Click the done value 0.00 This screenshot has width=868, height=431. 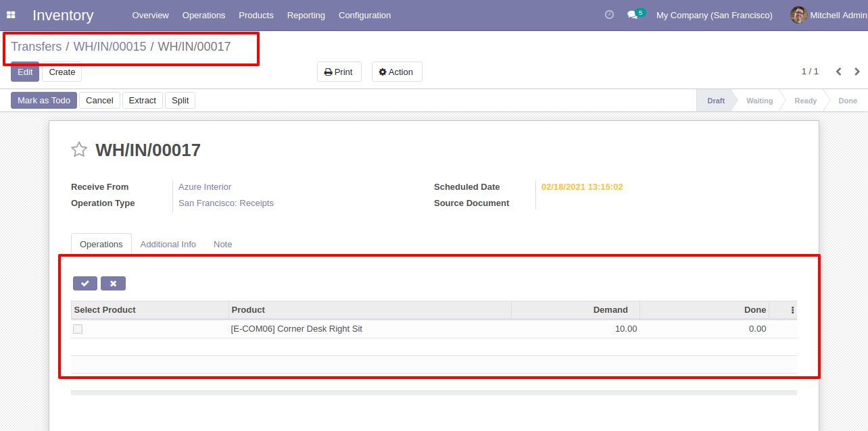(757, 329)
